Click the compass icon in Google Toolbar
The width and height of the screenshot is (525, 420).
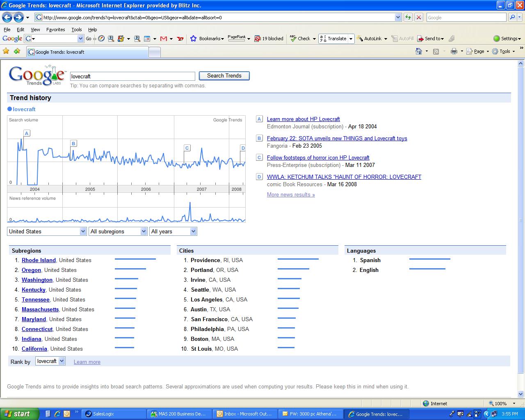coord(101,39)
